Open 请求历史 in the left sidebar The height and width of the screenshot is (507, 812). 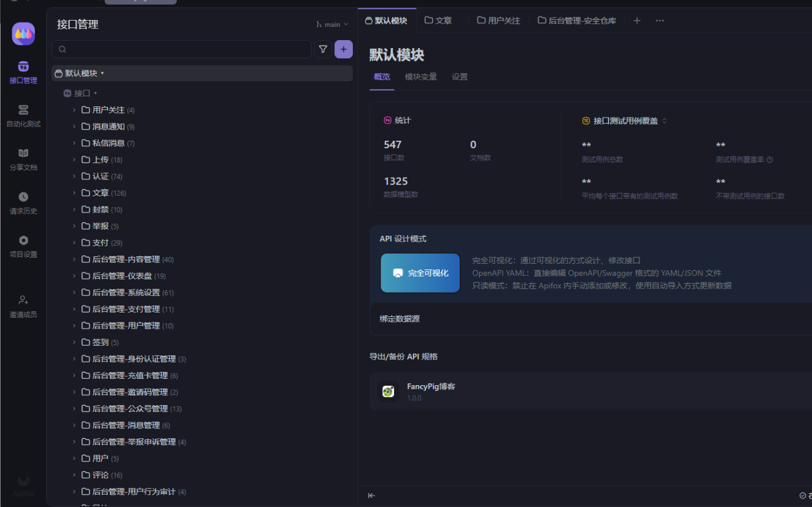pyautogui.click(x=23, y=203)
